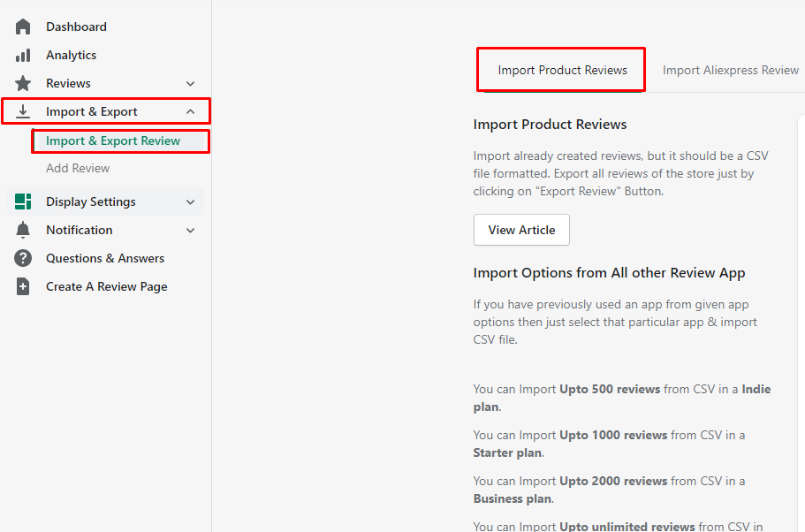This screenshot has height=532, width=805.
Task: Collapse the Import & Export section
Action: pos(190,110)
